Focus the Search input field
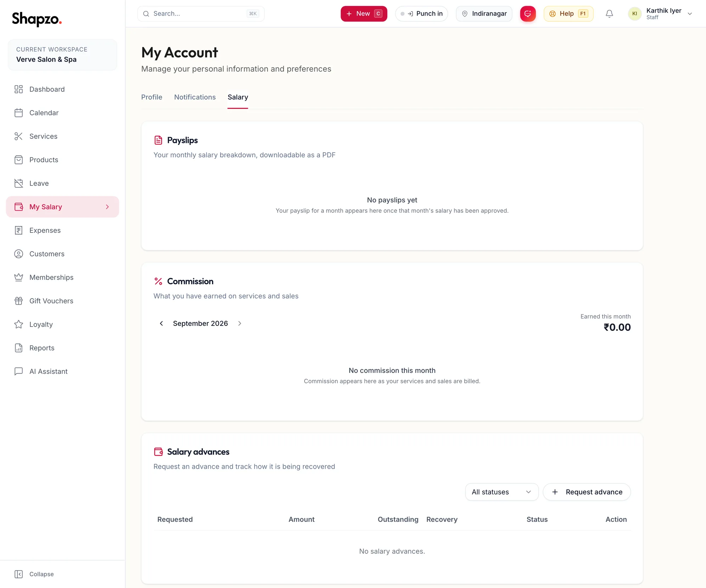 point(201,14)
